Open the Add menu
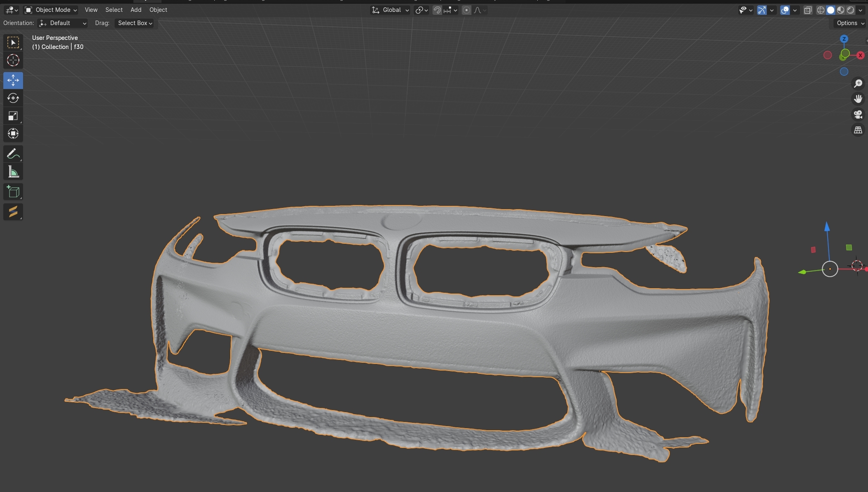 tap(136, 10)
